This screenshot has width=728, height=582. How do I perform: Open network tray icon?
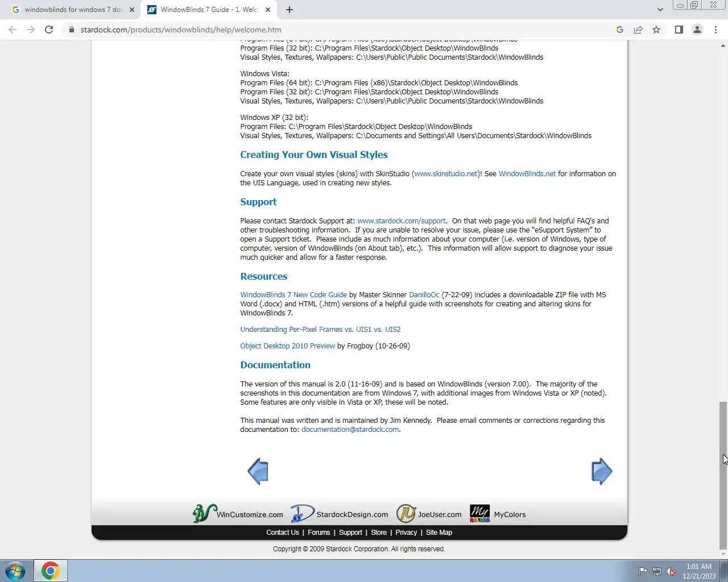point(657,571)
